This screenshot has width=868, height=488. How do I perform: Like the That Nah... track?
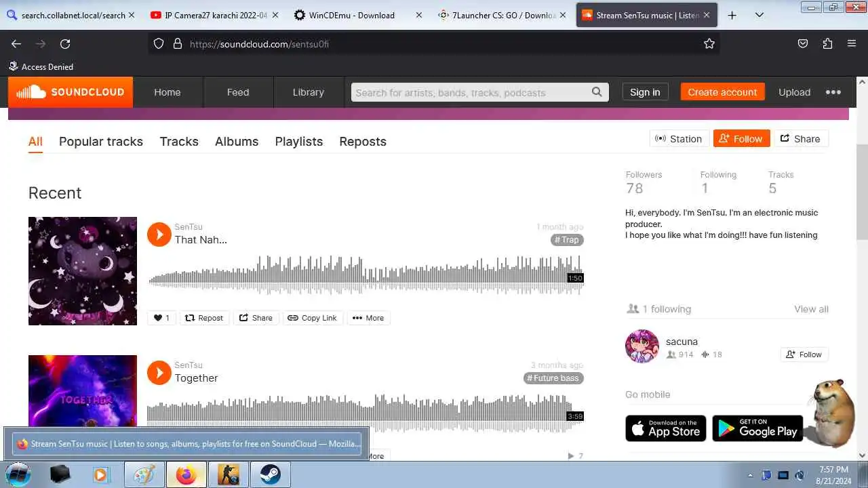pyautogui.click(x=161, y=318)
